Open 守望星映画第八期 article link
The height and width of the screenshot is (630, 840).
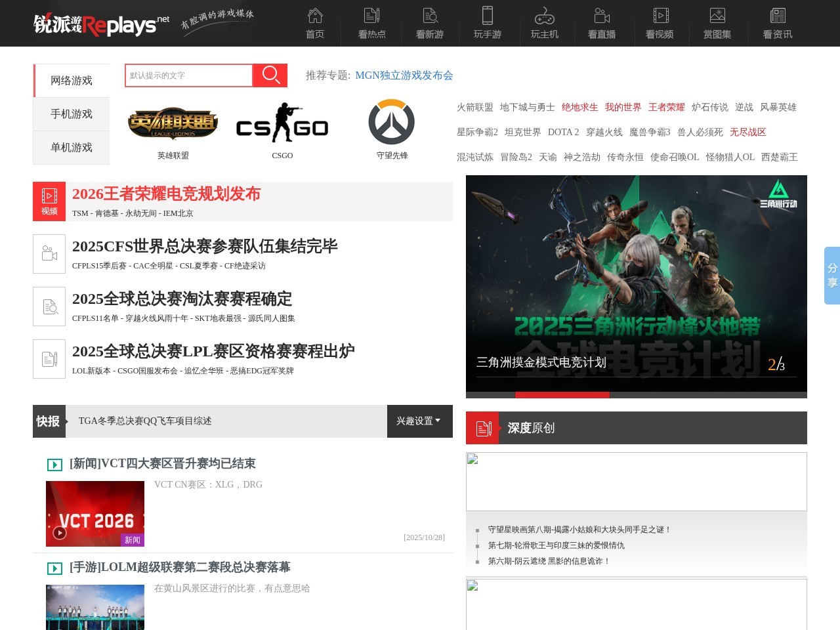[579, 530]
